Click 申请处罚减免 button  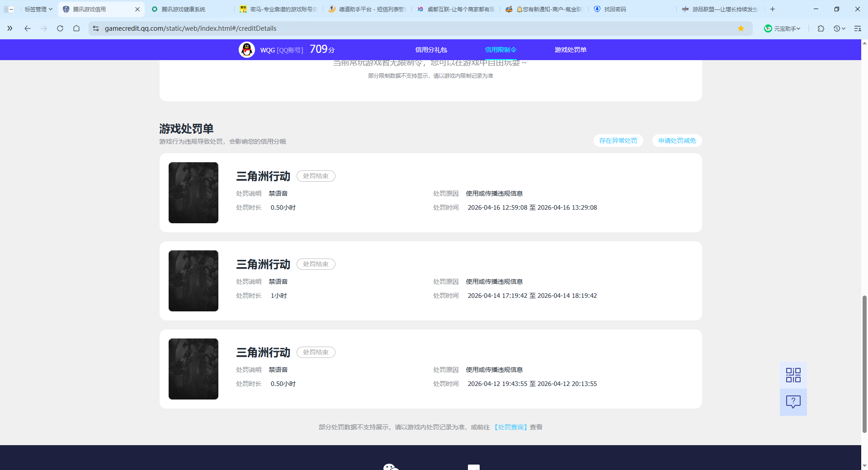pos(677,141)
